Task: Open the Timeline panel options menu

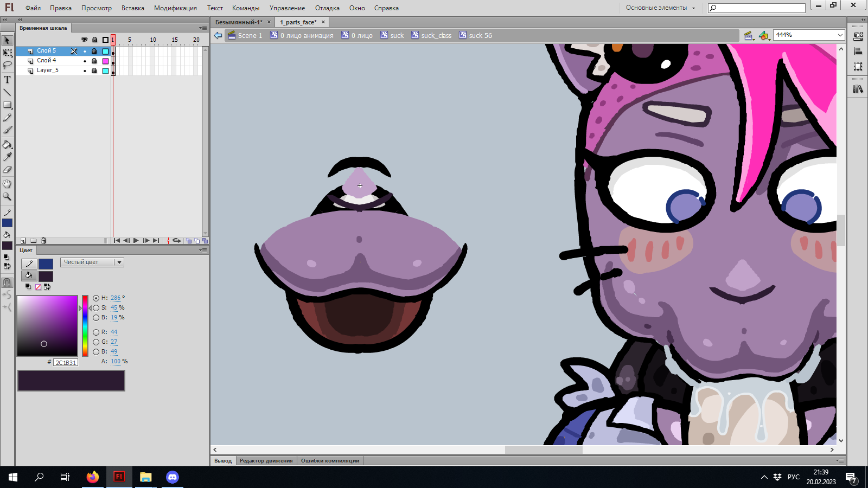Action: point(203,28)
